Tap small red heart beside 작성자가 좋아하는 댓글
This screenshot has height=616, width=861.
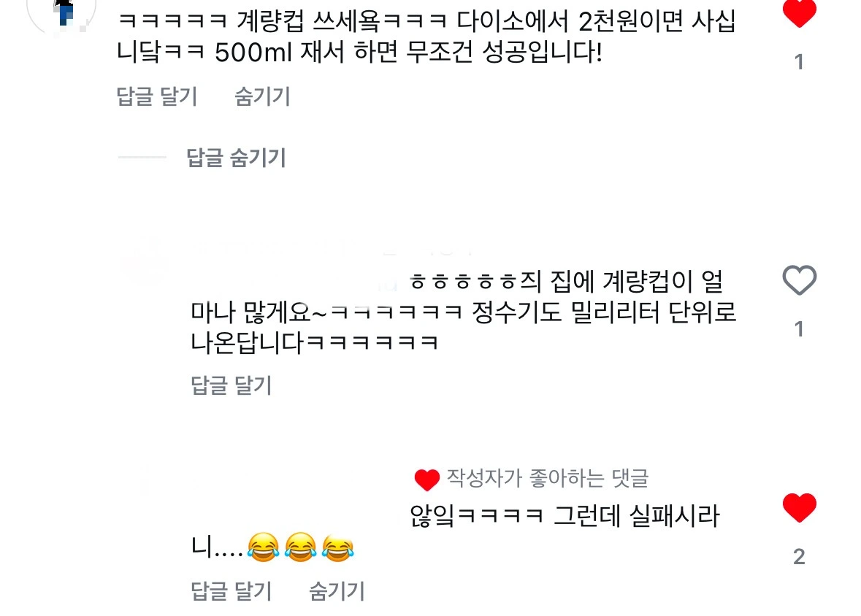[426, 480]
